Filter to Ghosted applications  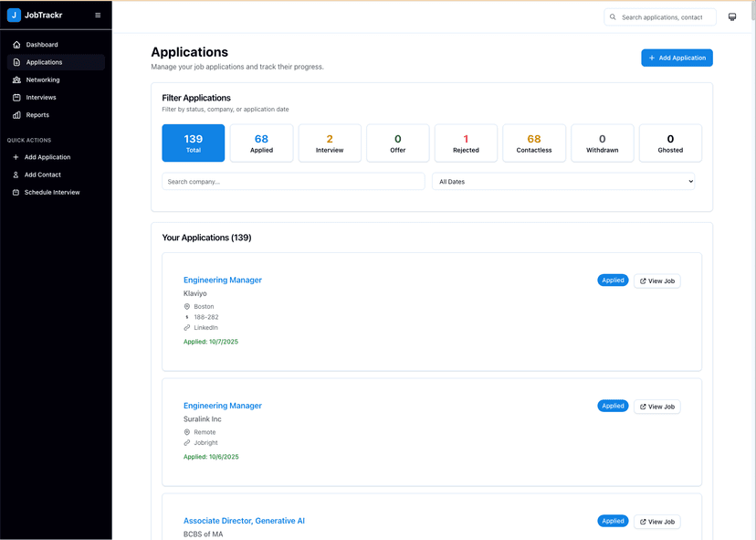(670, 143)
